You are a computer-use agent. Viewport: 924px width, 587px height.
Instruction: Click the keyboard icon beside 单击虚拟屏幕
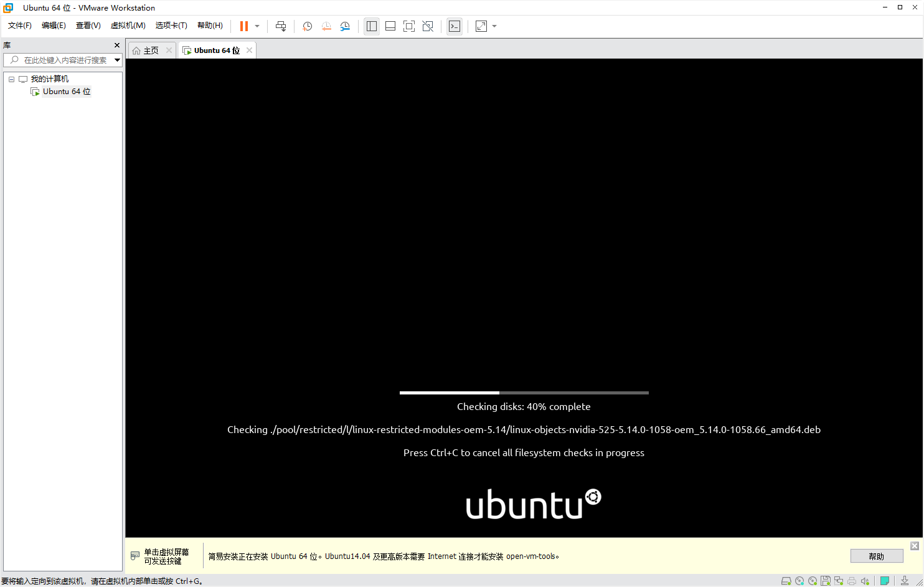coord(135,556)
